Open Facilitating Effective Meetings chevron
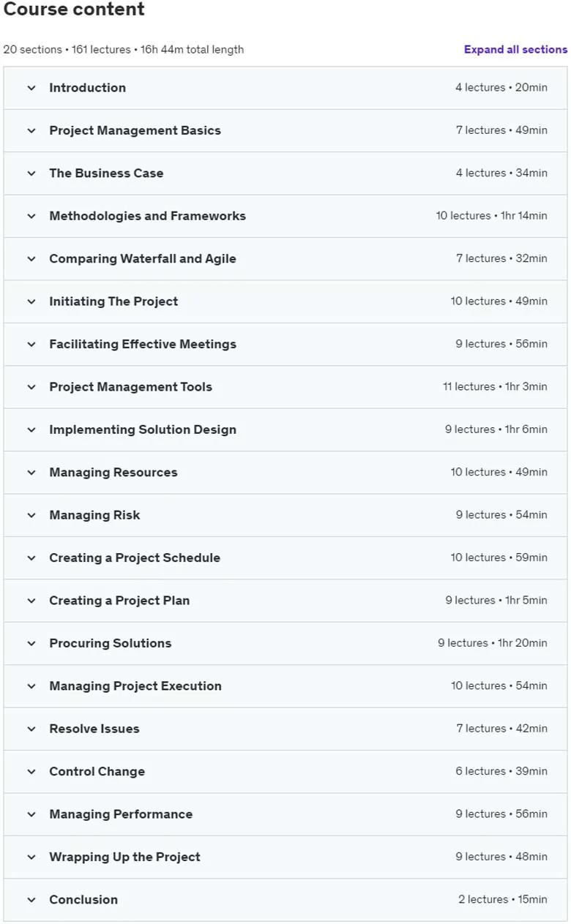 [31, 345]
